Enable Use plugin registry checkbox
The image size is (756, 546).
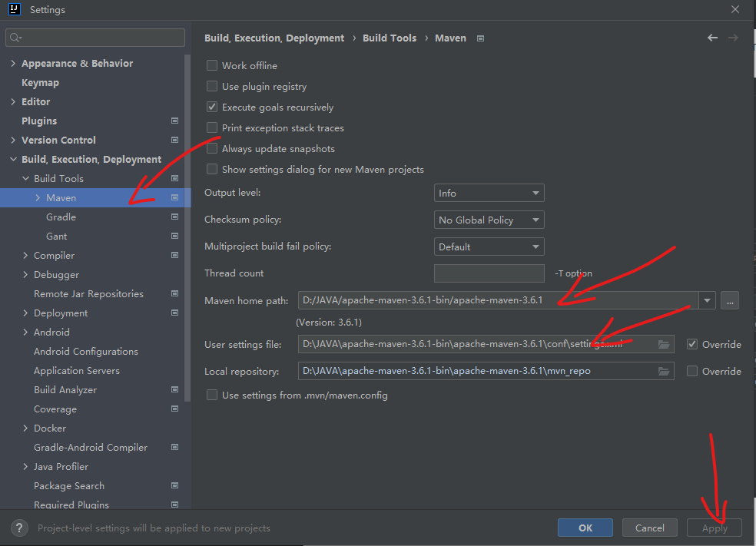211,86
